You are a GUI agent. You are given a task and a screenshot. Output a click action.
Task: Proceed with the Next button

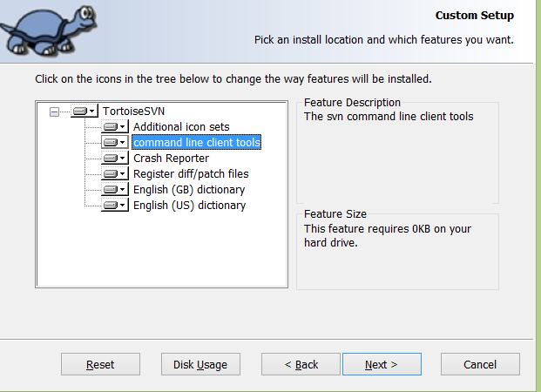pos(382,364)
